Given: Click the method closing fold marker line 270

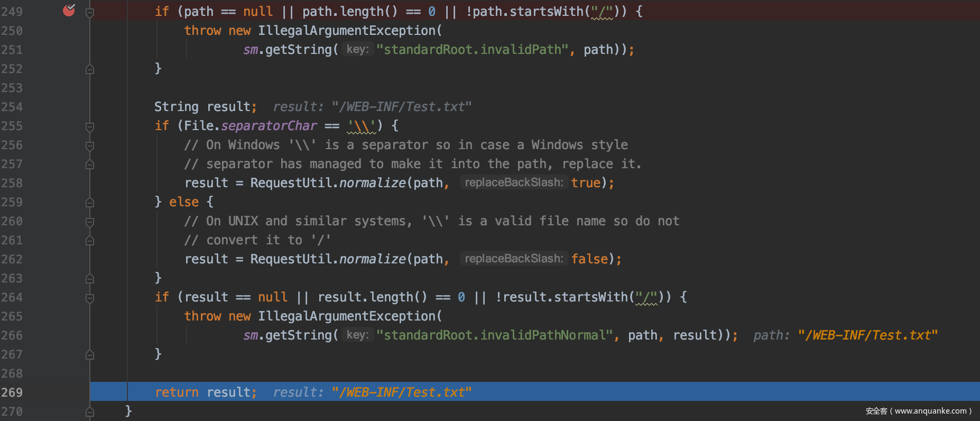Looking at the screenshot, I should pyautogui.click(x=90, y=412).
